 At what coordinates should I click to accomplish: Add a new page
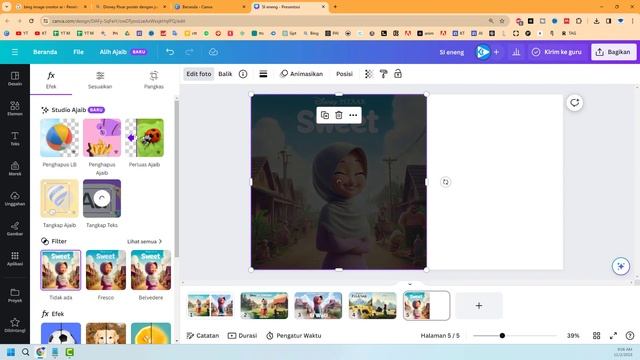pyautogui.click(x=479, y=305)
